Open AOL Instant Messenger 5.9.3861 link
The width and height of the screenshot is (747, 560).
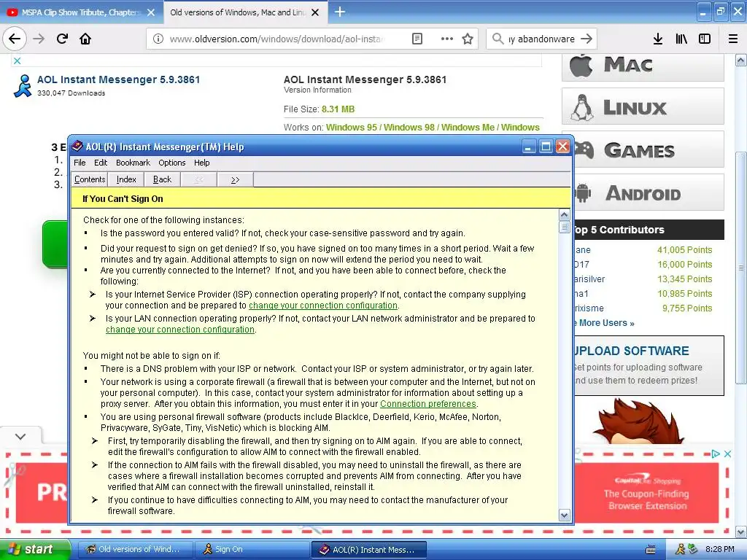[119, 79]
